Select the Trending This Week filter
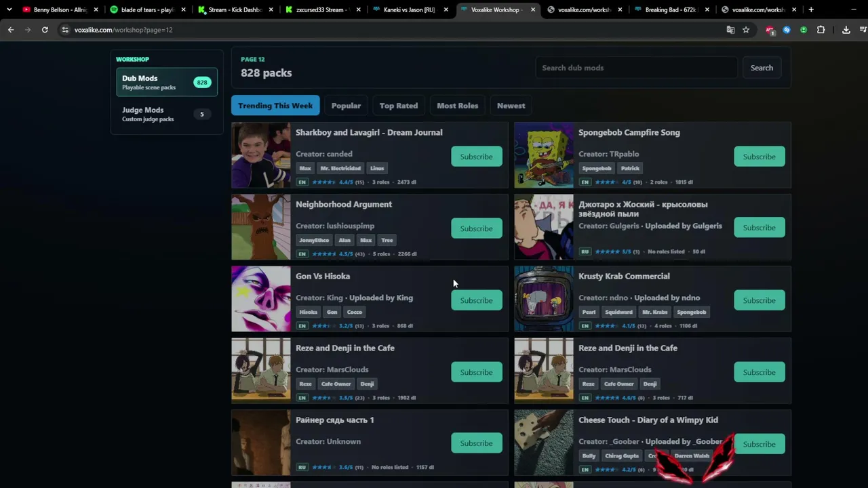Viewport: 868px width, 488px height. tap(275, 106)
